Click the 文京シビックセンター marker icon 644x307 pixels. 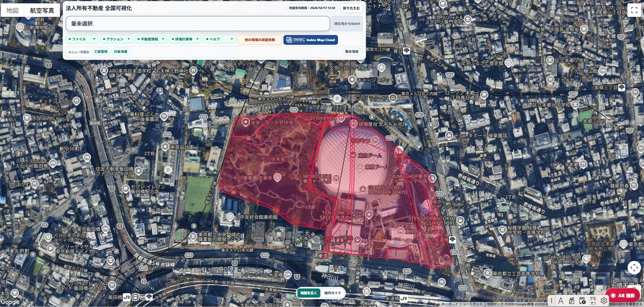(381, 67)
